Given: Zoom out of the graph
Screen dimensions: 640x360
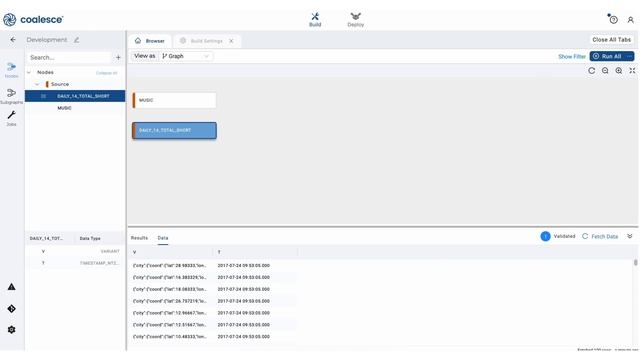Looking at the screenshot, I should [605, 71].
